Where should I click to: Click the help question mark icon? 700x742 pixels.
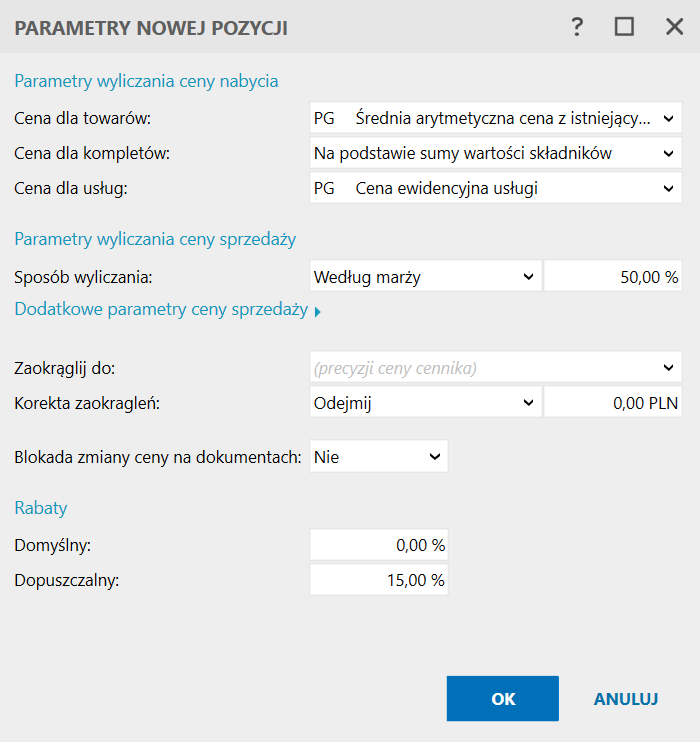pos(577,28)
